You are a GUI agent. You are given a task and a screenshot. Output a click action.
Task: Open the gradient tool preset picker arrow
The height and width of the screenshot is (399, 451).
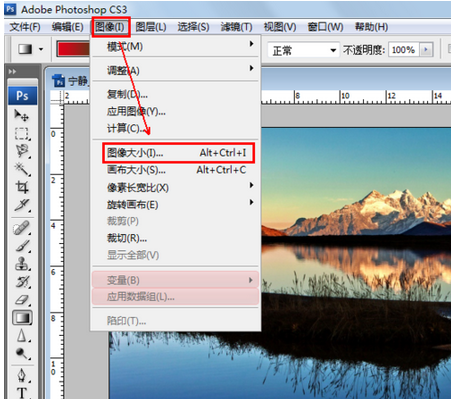[x=41, y=49]
